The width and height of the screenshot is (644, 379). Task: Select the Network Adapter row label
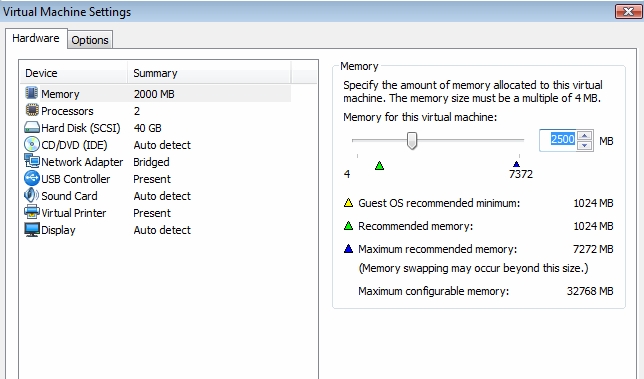click(x=82, y=162)
